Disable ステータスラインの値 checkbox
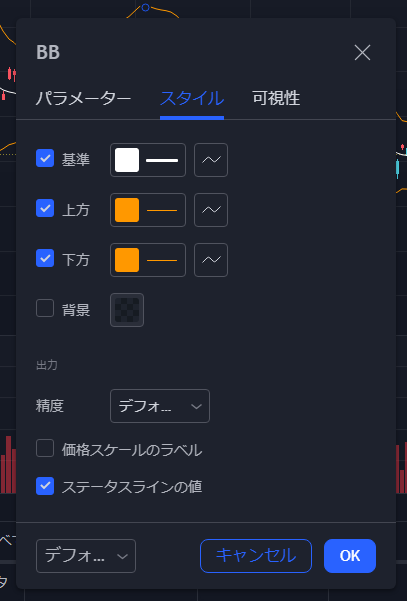407x601 pixels. (x=45, y=486)
